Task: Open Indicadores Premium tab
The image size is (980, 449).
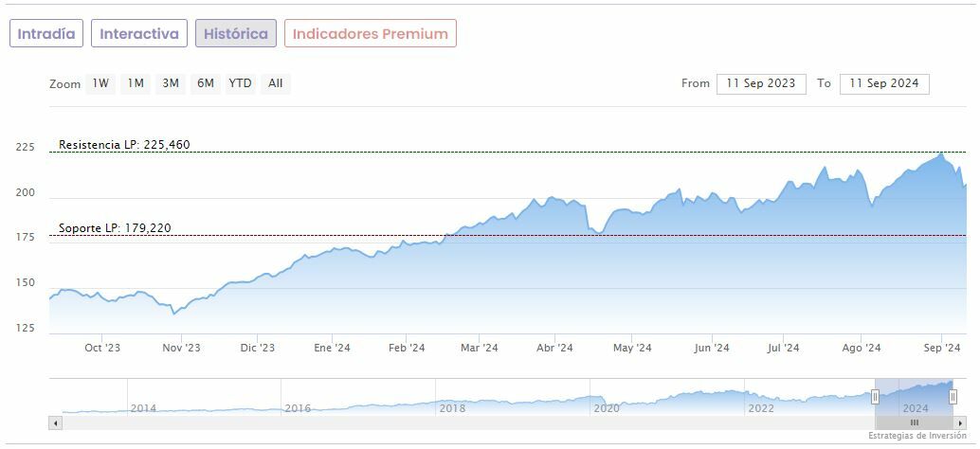Action: [x=370, y=33]
